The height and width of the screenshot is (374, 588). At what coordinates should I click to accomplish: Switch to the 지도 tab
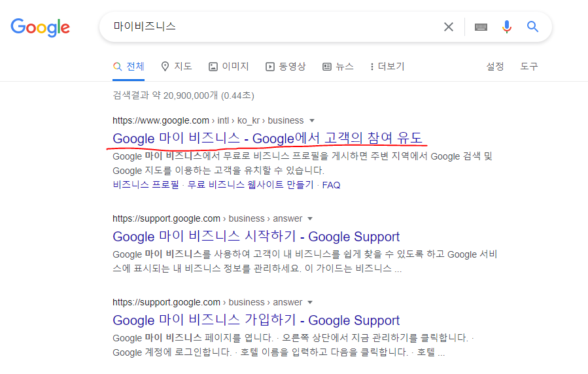click(176, 67)
